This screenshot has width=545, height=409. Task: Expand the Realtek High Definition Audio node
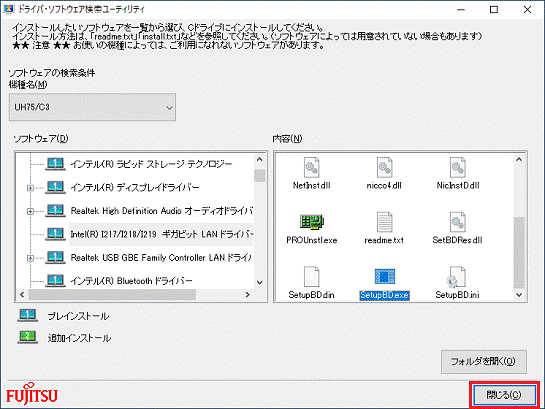pyautogui.click(x=31, y=211)
